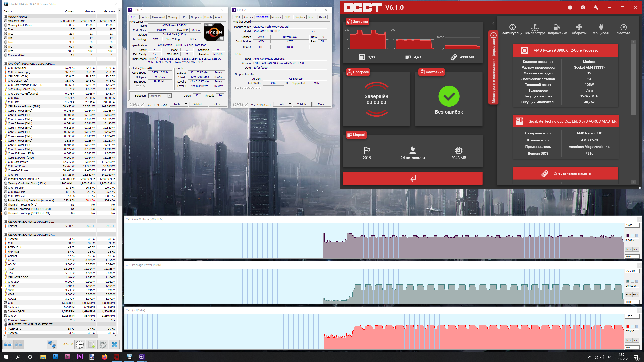Click HWiNFO blue X close sensors icon
Viewport: 644px width, 362px height.
click(114, 344)
